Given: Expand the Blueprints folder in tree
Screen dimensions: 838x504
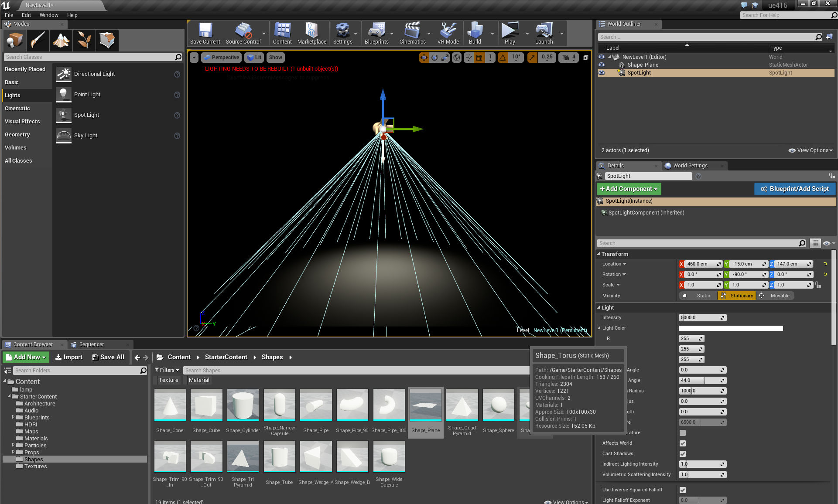Looking at the screenshot, I should (x=13, y=417).
